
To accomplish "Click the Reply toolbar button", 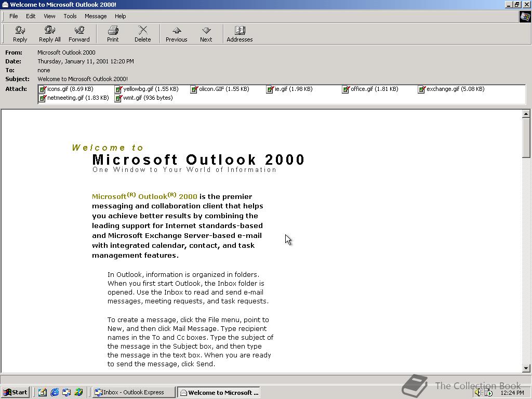I will tap(20, 34).
